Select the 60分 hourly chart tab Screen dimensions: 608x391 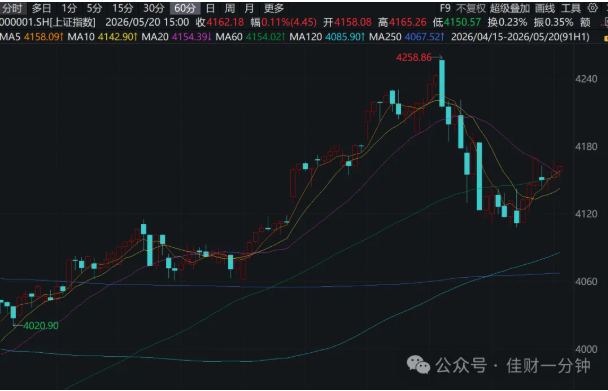click(185, 8)
